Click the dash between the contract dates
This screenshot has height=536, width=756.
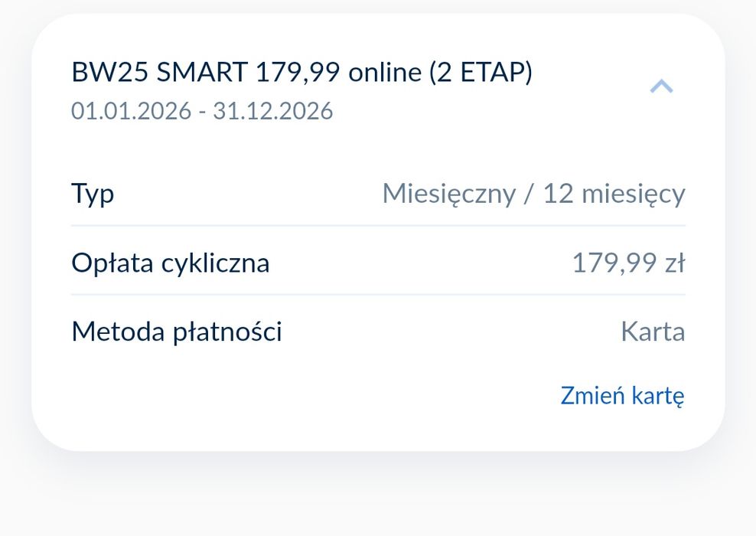202,112
